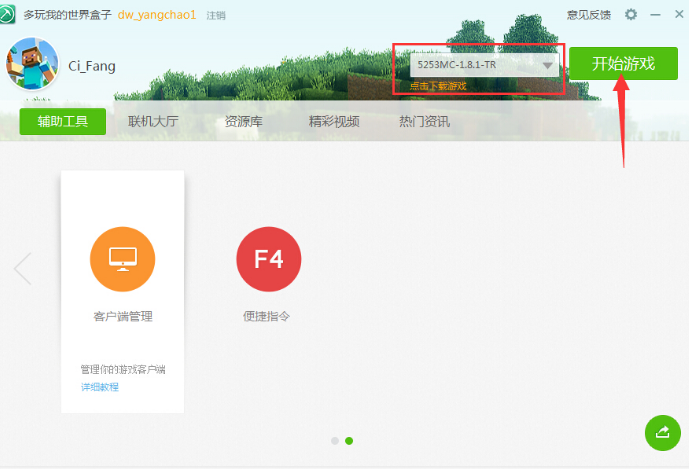Open the 联机大厅 tab
This screenshot has height=469, width=689.
click(x=153, y=121)
